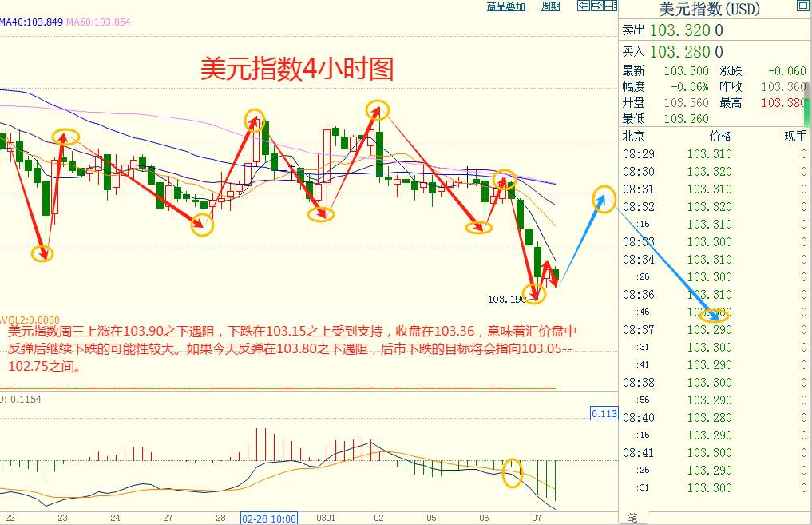Click the MA60:103.854 indicator label
The image size is (812, 525).
tap(98, 22)
